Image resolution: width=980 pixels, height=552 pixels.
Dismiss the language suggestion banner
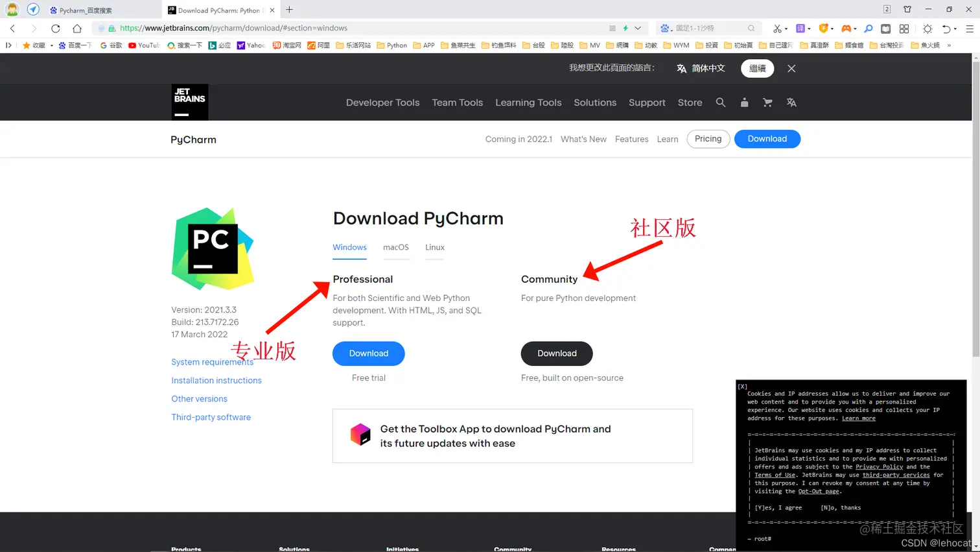point(791,68)
